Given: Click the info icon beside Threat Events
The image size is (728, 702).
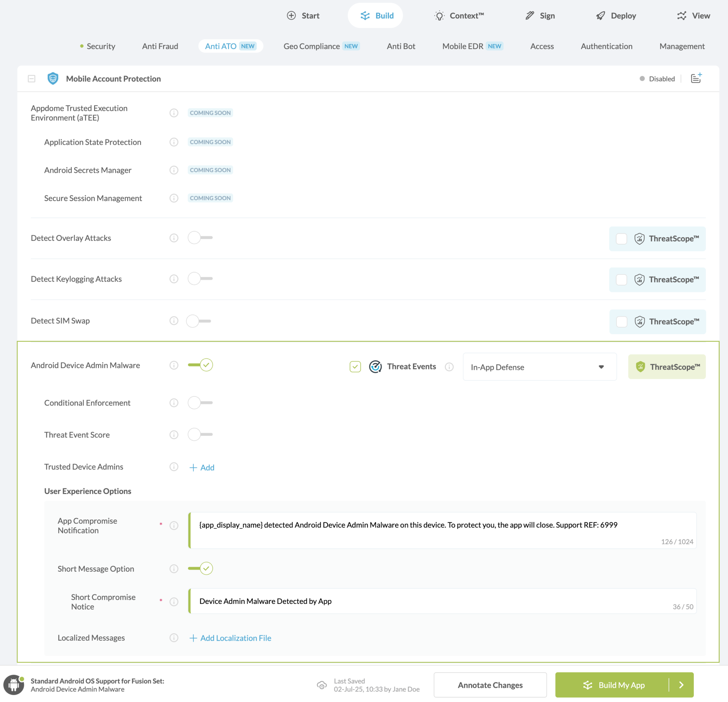Looking at the screenshot, I should [449, 367].
